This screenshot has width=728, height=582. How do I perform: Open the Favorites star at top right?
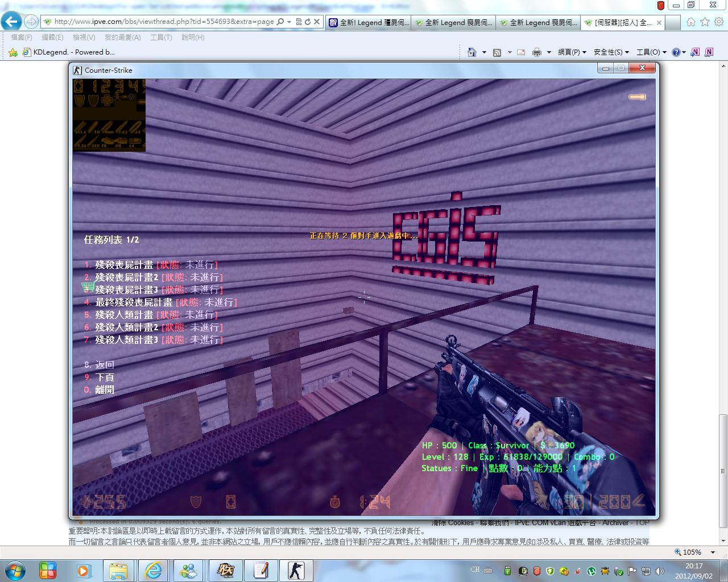tap(705, 22)
